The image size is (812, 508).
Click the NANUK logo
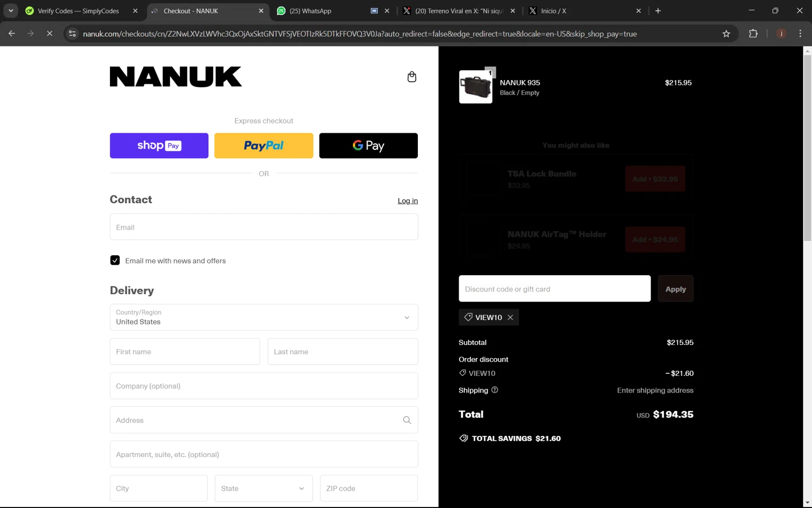click(176, 76)
